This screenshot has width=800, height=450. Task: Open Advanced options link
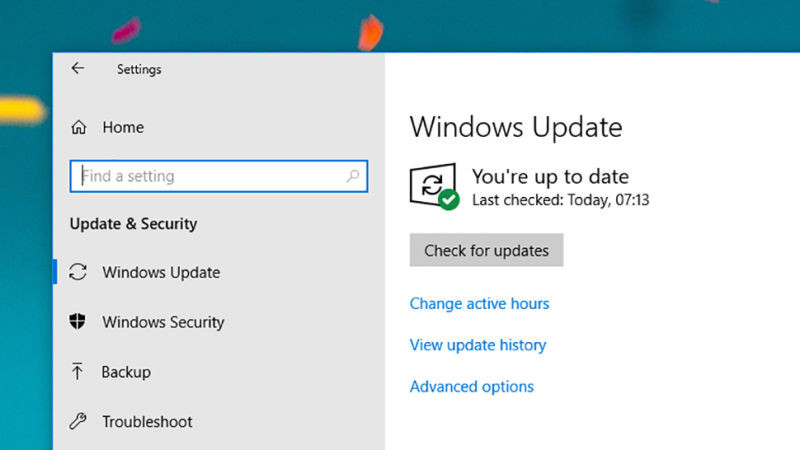click(472, 387)
